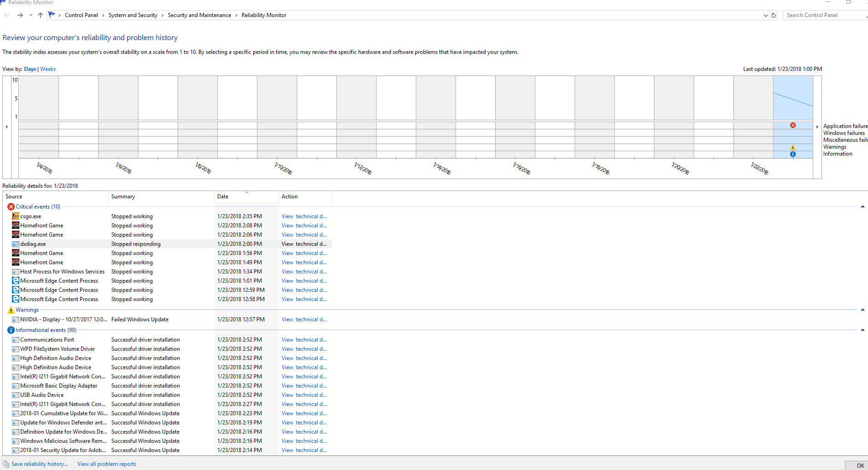View technical details for the NVIDIA Display warning
Screen dimensions: 868x470
tap(304, 319)
